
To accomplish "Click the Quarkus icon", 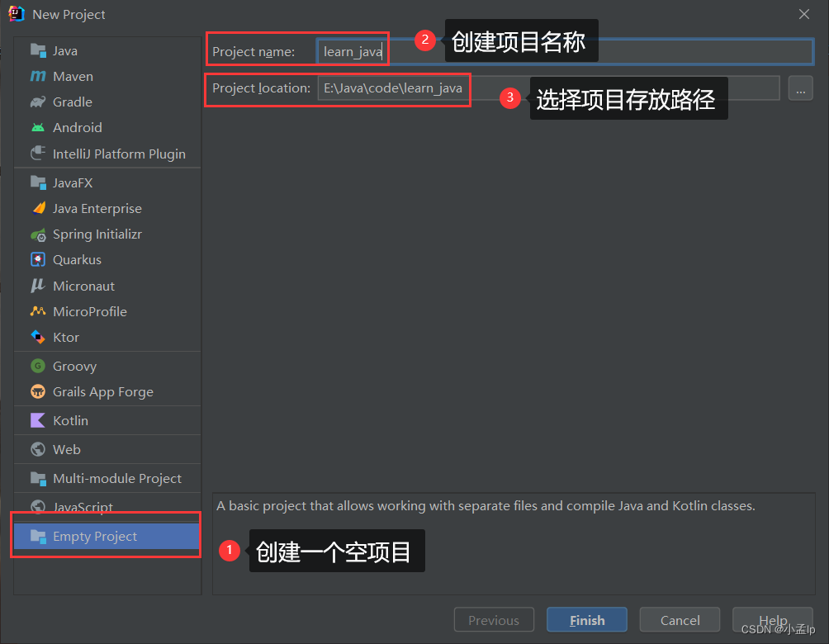I will tap(38, 259).
